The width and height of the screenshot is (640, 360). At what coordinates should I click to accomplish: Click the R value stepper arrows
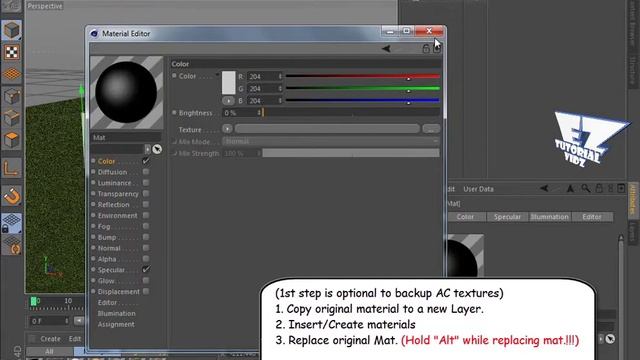tap(280, 77)
